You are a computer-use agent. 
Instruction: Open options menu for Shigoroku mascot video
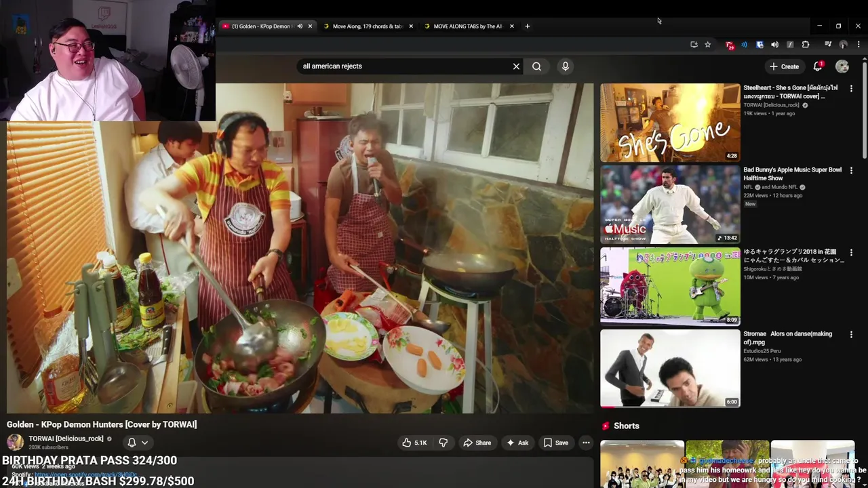click(x=851, y=253)
